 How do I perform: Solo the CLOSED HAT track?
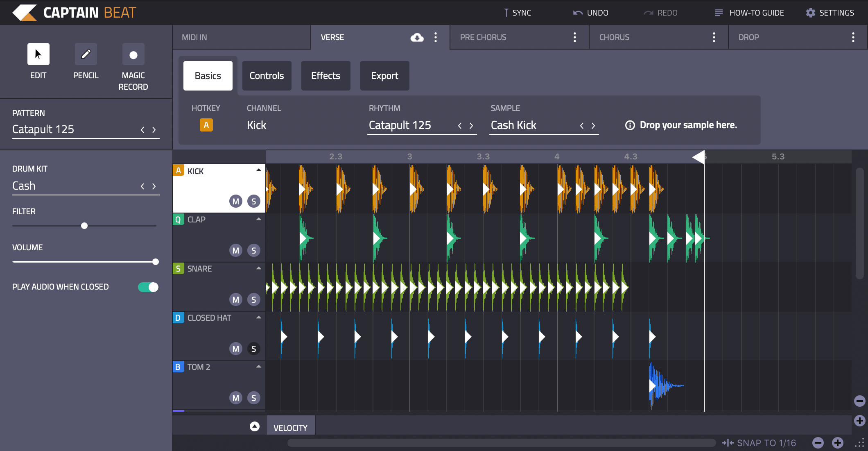(x=253, y=349)
